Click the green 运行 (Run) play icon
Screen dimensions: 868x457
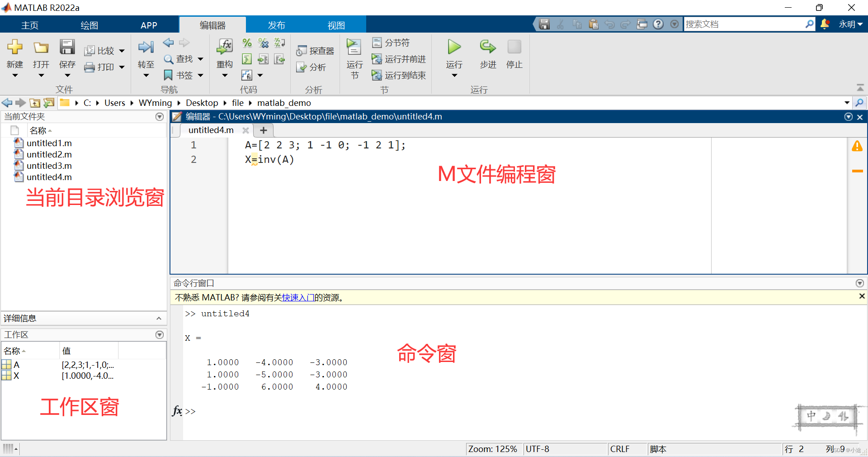click(x=454, y=47)
